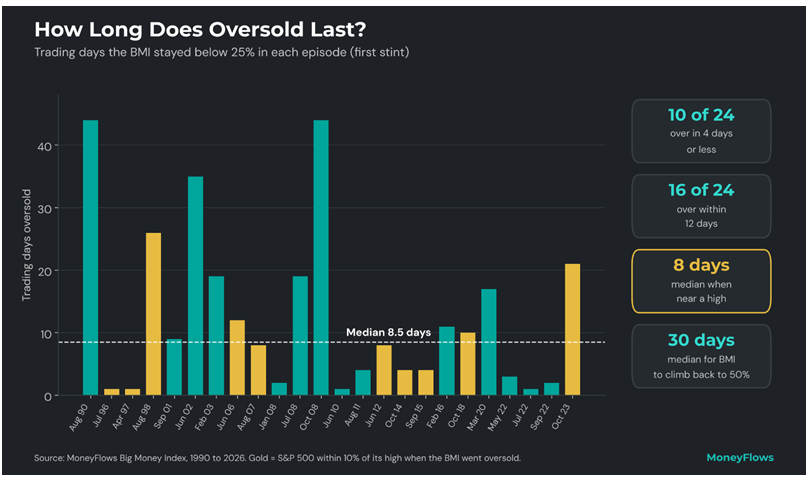Viewport: 810px width, 481px height.
Task: Click the teal Mar 20 bar
Action: pyautogui.click(x=489, y=342)
